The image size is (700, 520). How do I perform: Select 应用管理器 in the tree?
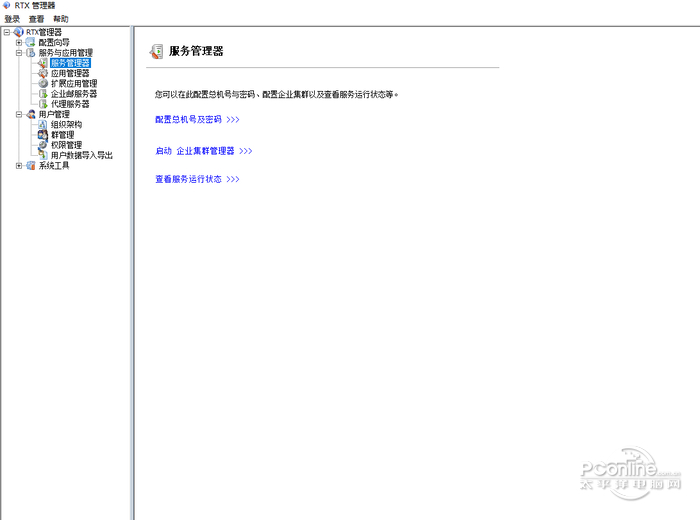(x=70, y=73)
